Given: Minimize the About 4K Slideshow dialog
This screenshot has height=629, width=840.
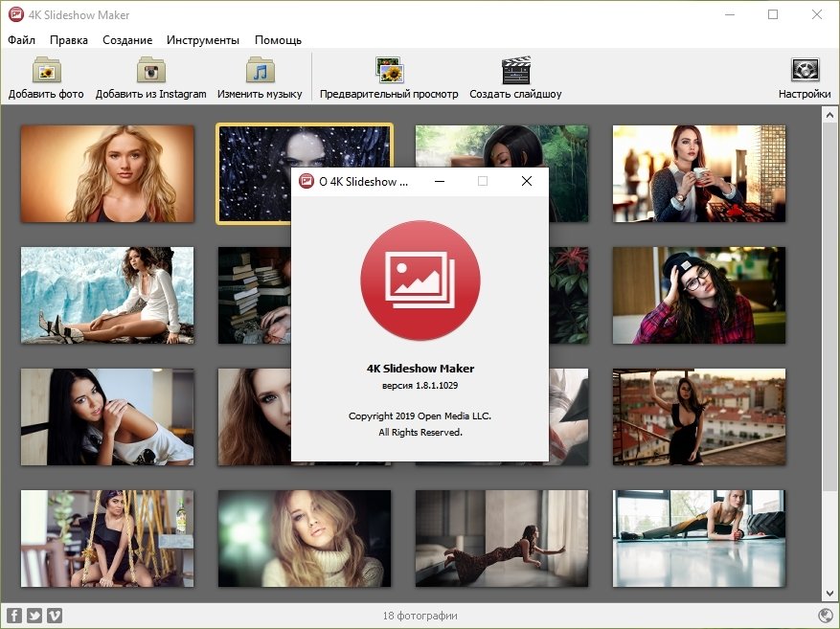Looking at the screenshot, I should 440,182.
